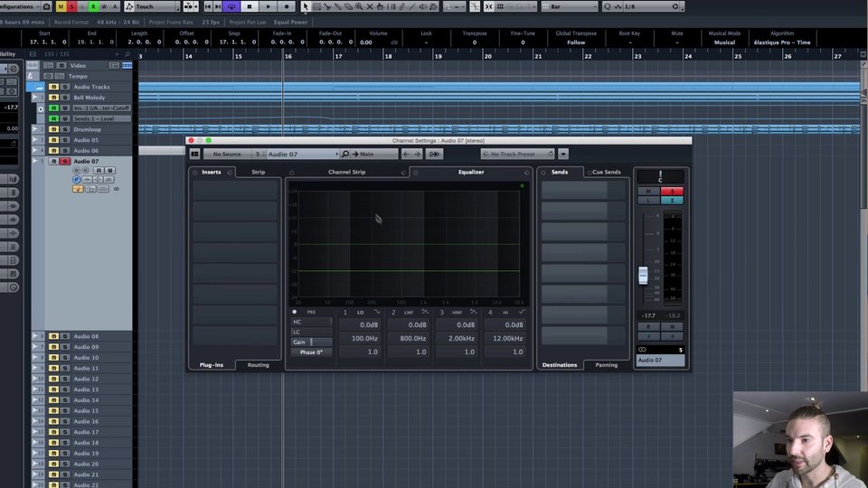
Task: Open the Touch automation mode dropdown
Action: (x=152, y=6)
